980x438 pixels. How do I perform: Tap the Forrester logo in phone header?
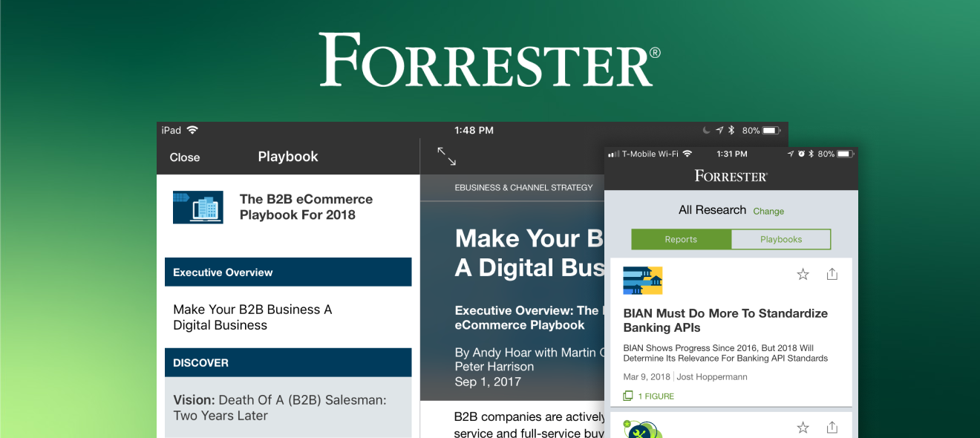731,176
